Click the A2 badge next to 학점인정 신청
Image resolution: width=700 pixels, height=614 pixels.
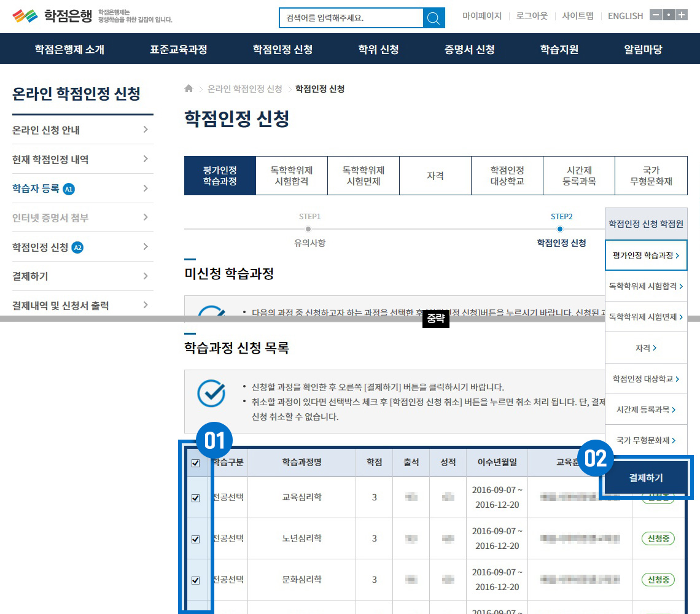point(77,247)
